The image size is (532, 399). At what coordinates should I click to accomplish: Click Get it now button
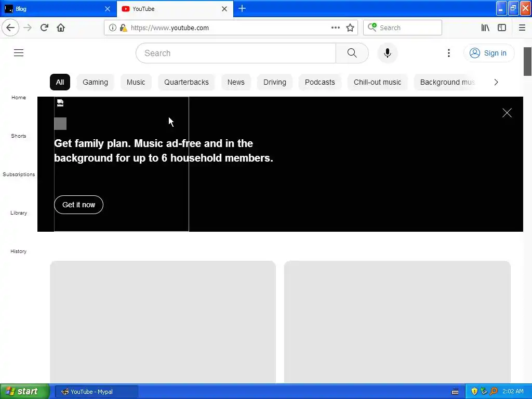(79, 205)
